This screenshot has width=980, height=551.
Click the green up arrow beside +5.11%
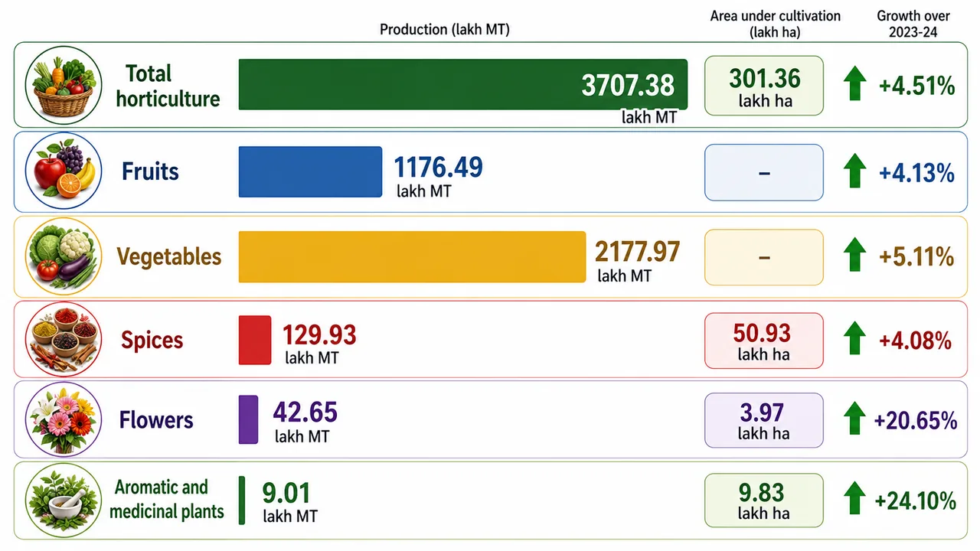coord(854,255)
